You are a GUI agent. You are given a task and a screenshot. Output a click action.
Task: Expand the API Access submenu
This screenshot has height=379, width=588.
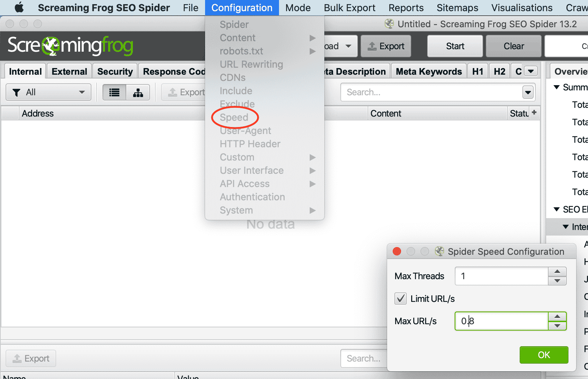coord(312,184)
